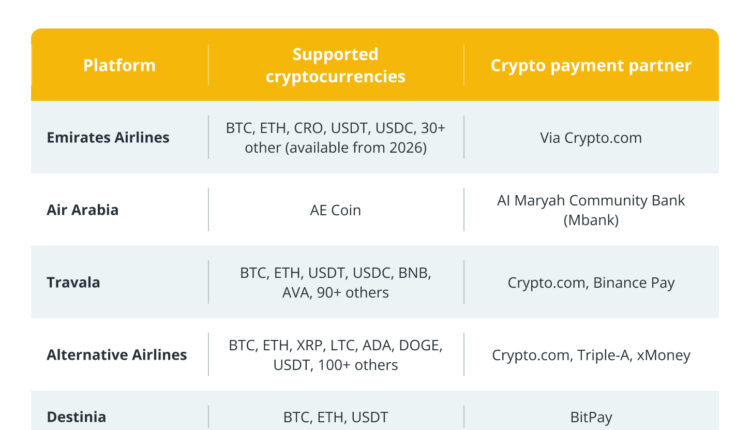Screen dimensions: 750x430
Task: Click Travala's BNB, AVA, 90+ others cell
Action: pos(335,282)
